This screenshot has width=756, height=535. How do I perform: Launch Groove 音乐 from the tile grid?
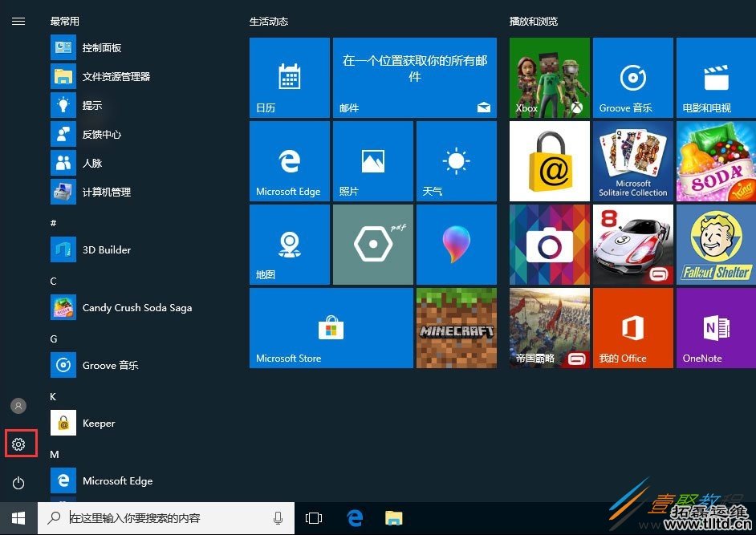(632, 76)
